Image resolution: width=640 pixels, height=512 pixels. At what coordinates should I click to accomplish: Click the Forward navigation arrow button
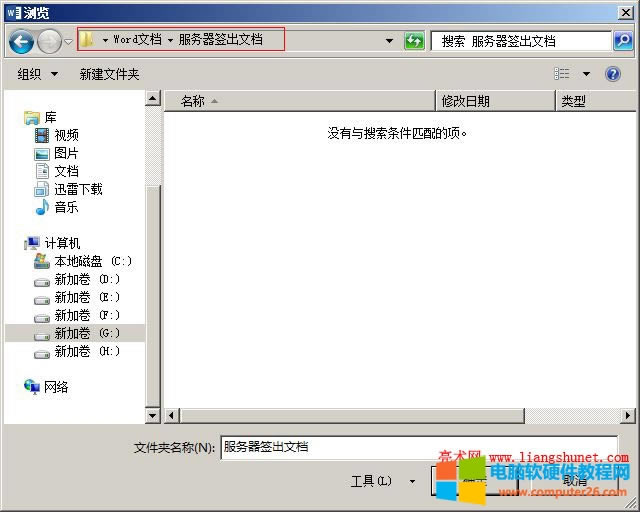click(49, 41)
